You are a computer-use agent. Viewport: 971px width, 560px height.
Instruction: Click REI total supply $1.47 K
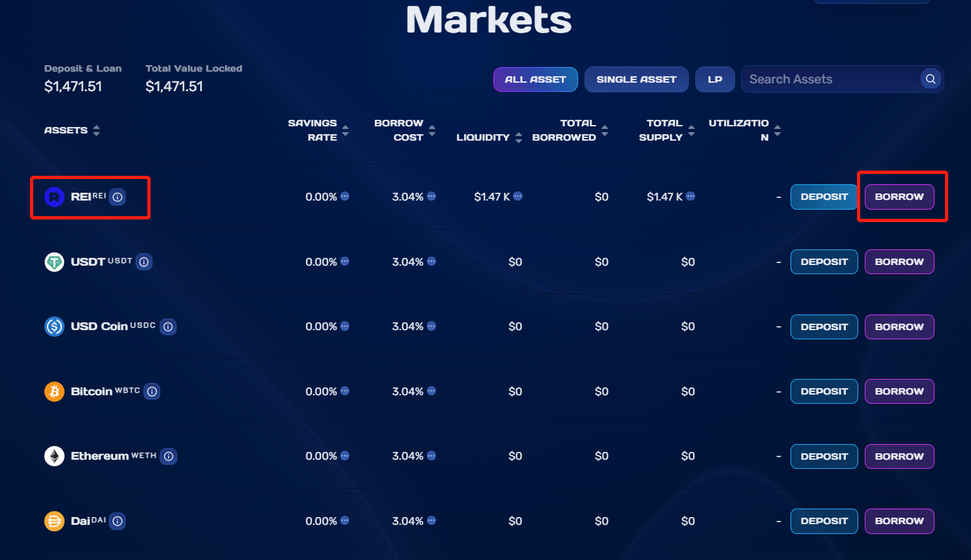(665, 197)
